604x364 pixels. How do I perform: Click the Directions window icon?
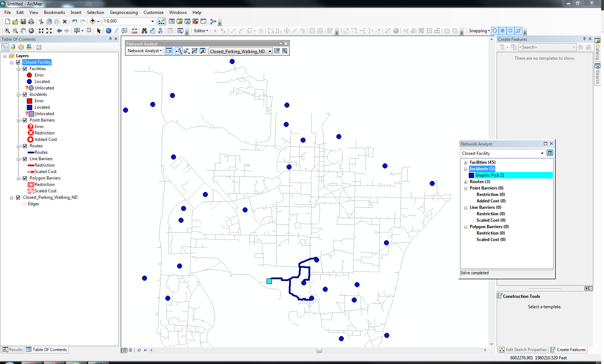203,51
